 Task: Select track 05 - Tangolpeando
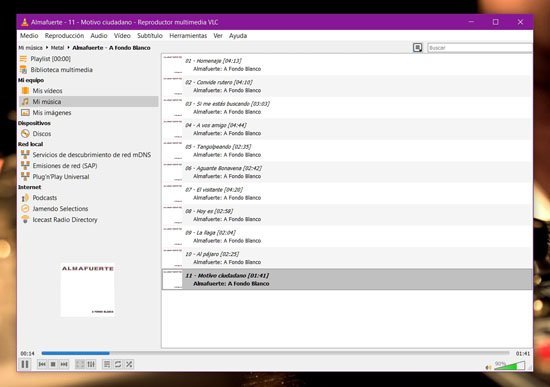pos(347,151)
